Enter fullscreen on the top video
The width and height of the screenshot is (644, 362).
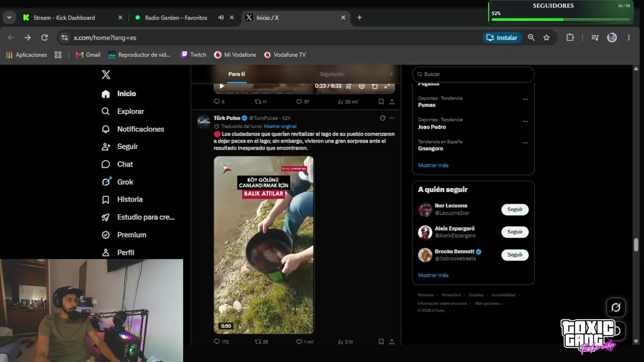(387, 86)
